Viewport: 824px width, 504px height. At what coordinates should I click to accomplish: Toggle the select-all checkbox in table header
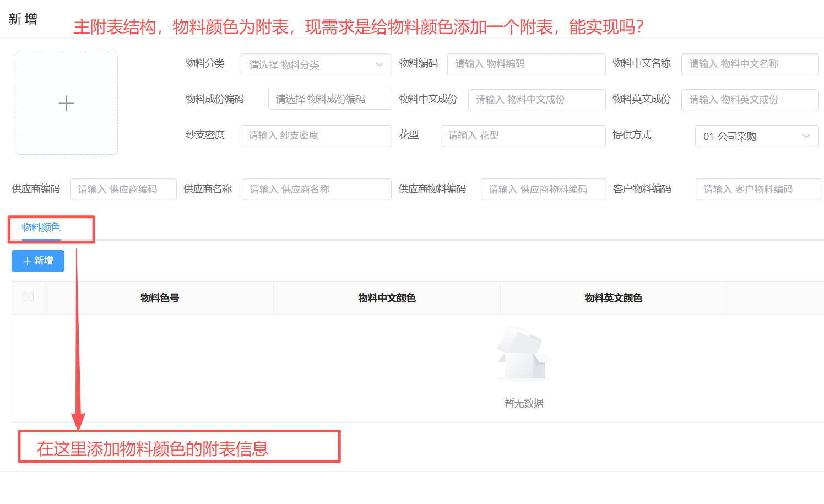(x=29, y=297)
